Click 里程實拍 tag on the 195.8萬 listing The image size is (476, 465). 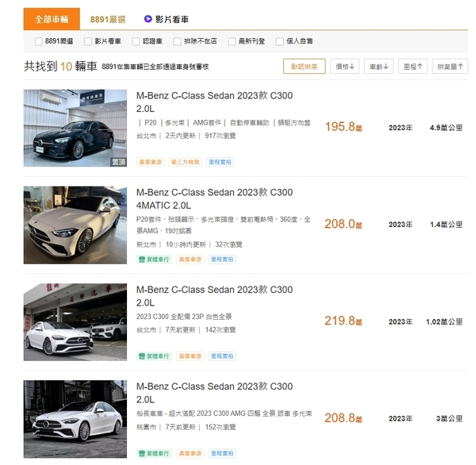tap(221, 162)
